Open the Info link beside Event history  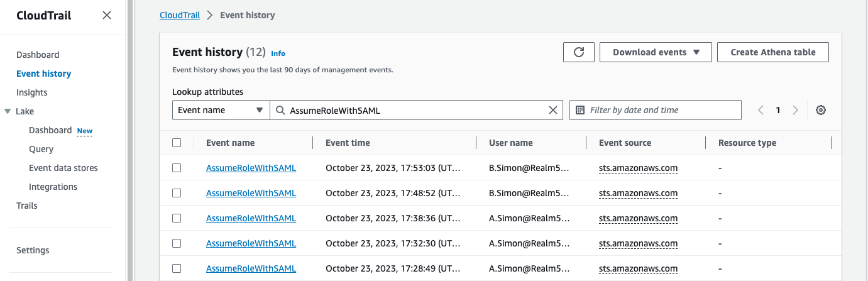tap(278, 53)
